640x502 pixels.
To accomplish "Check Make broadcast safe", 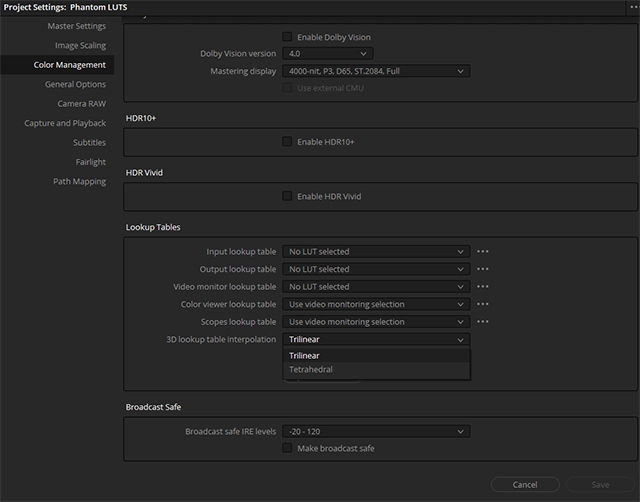I will pyautogui.click(x=288, y=449).
